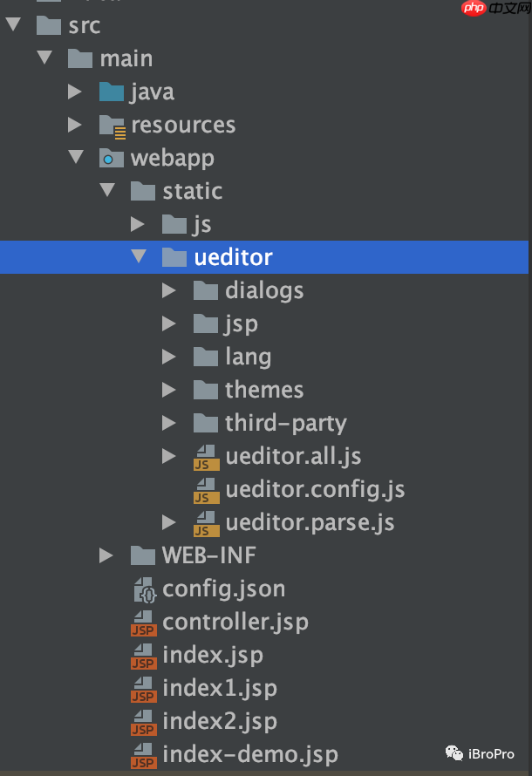Click the dialogs folder icon
Image resolution: width=532 pixels, height=776 pixels.
[x=206, y=290]
